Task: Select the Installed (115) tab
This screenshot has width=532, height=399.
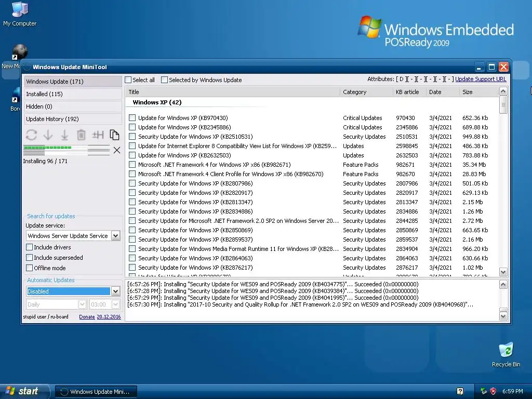Action: coord(73,94)
